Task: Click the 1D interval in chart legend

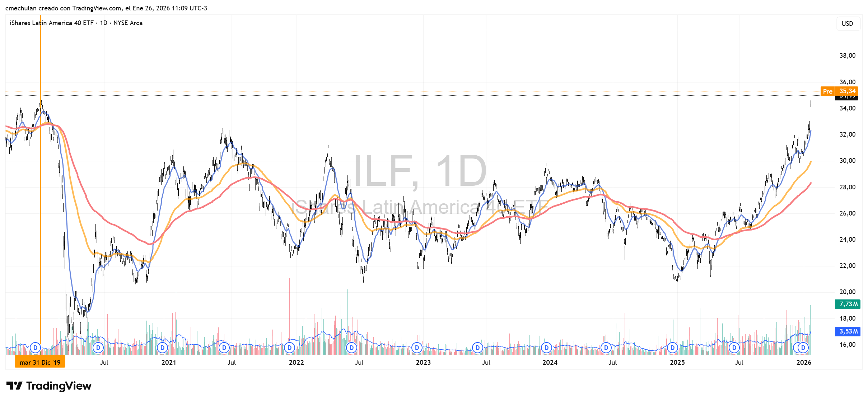Action: (103, 23)
